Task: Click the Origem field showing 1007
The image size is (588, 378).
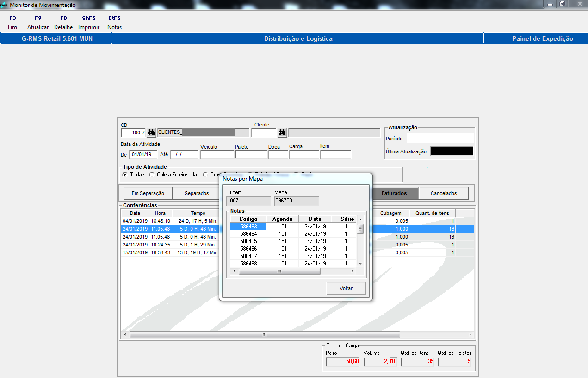Action: pos(248,201)
